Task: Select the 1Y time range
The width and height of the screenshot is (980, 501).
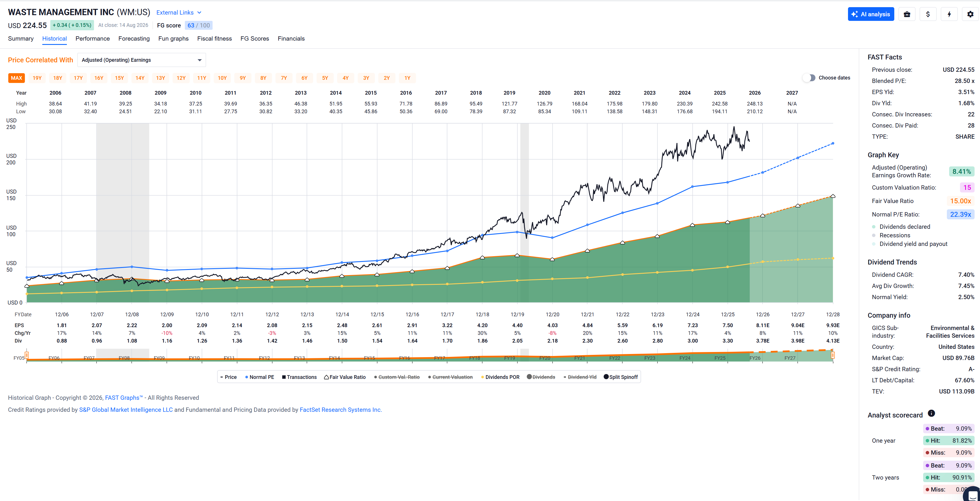Action: 407,78
